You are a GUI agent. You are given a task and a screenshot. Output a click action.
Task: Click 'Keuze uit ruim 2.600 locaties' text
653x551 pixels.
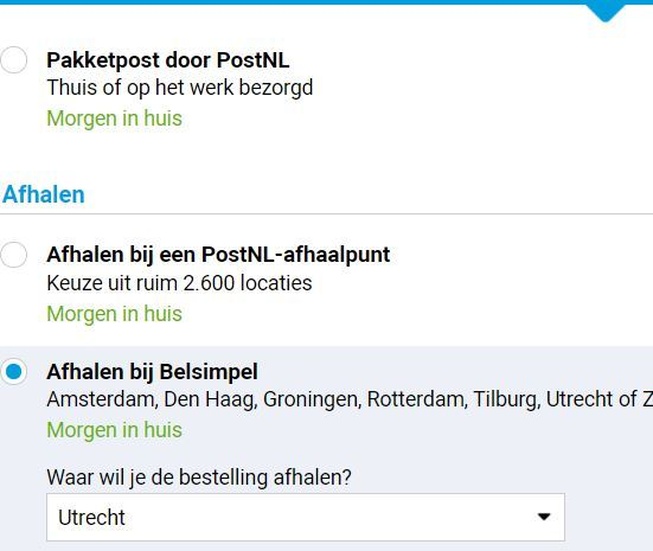click(179, 283)
